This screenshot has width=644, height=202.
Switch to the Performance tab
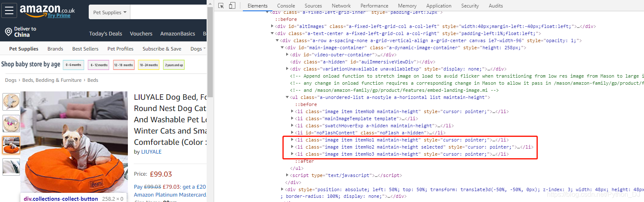click(374, 6)
